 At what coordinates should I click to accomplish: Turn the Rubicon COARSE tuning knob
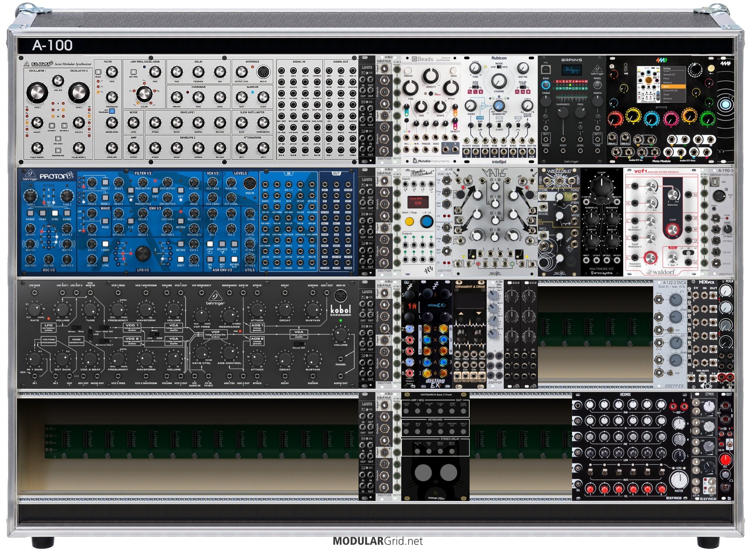click(499, 81)
